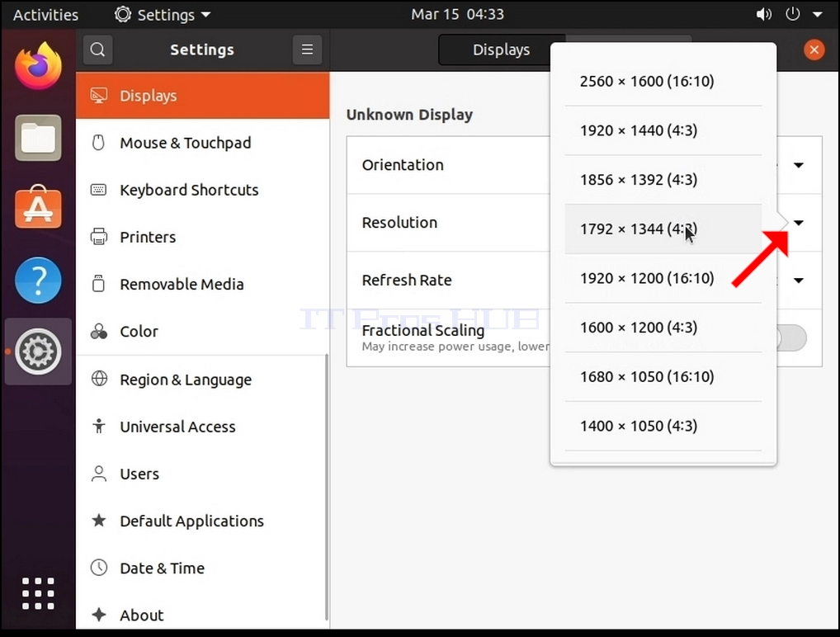
Task: Click the Settings sidebar scrollbar
Action: click(326, 488)
